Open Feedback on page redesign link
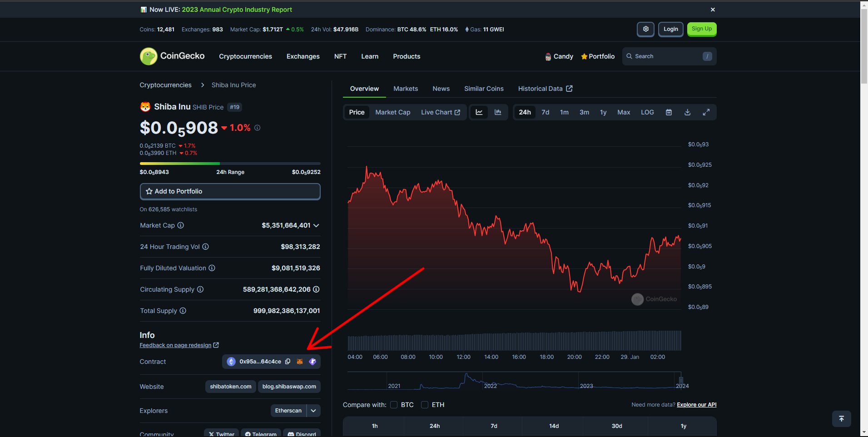Screen dimensions: 868x437 (179, 345)
